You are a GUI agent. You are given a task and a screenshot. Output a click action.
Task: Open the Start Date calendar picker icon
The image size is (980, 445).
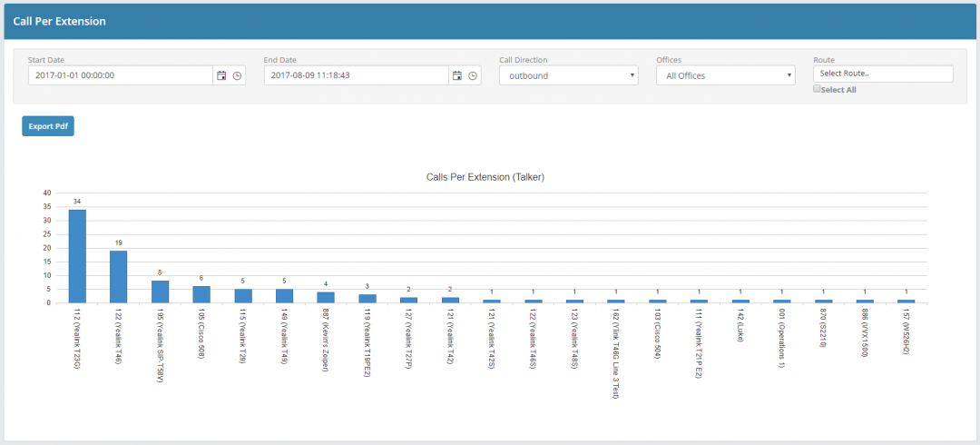click(x=221, y=75)
